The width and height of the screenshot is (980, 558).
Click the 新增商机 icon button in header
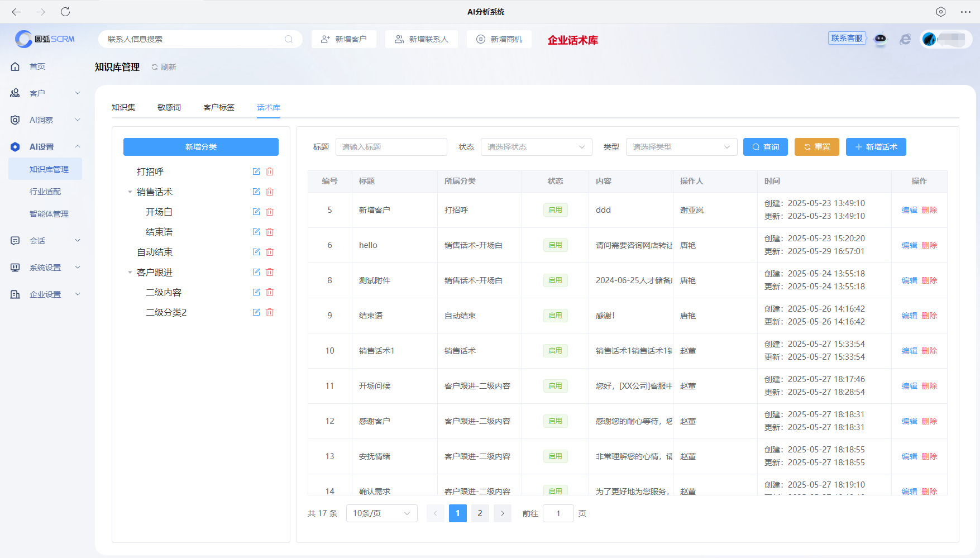coord(499,39)
